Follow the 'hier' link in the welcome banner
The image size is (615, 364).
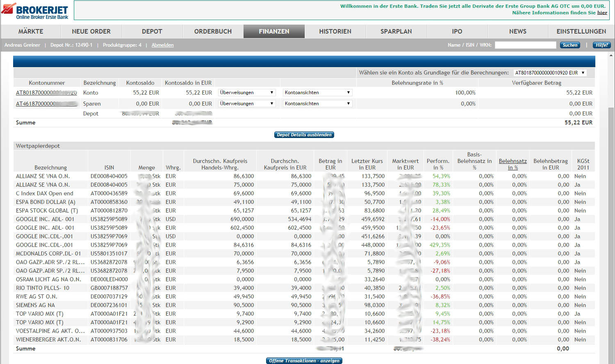(602, 13)
